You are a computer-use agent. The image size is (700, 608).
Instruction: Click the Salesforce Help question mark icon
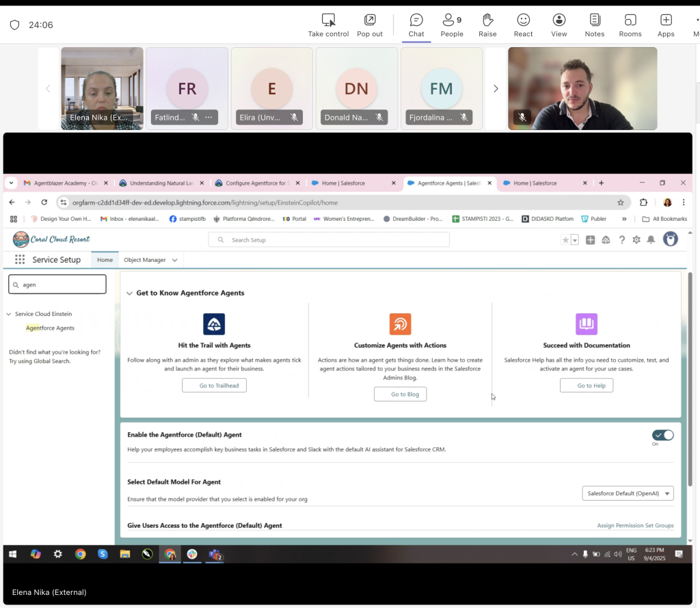coord(622,240)
